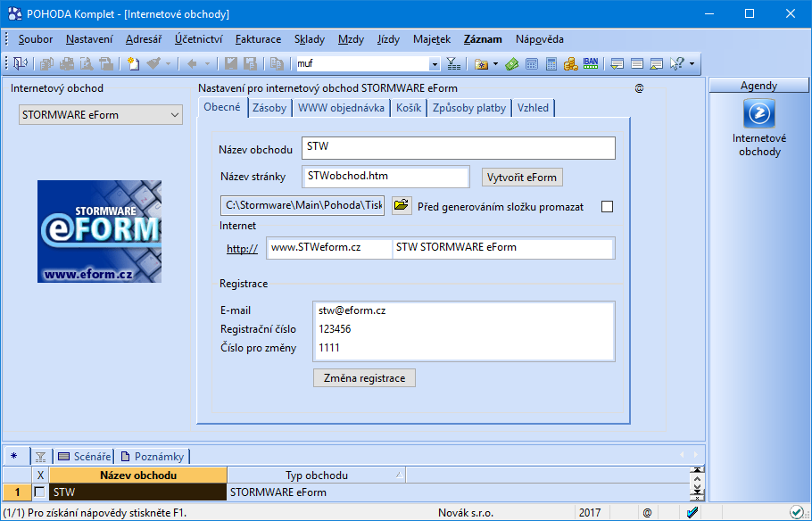The width and height of the screenshot is (812, 521).
Task: Expand the help pointer dropdown arrow
Action: coord(692,64)
